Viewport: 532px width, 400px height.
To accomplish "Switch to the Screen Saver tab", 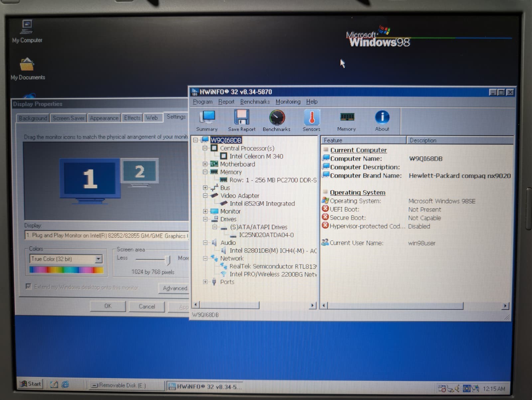I will [68, 118].
